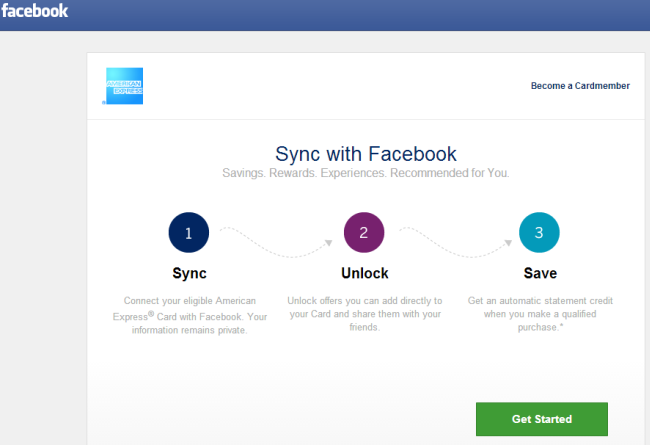Image resolution: width=650 pixels, height=445 pixels.
Task: Click the 'Unlock offers you can add' description
Action: point(365,314)
